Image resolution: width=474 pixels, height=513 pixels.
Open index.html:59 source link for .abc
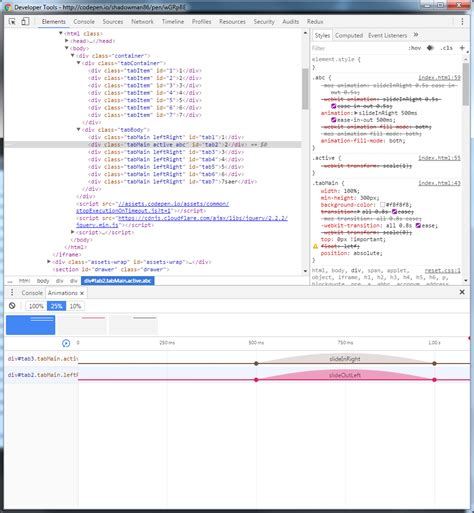coord(439,77)
